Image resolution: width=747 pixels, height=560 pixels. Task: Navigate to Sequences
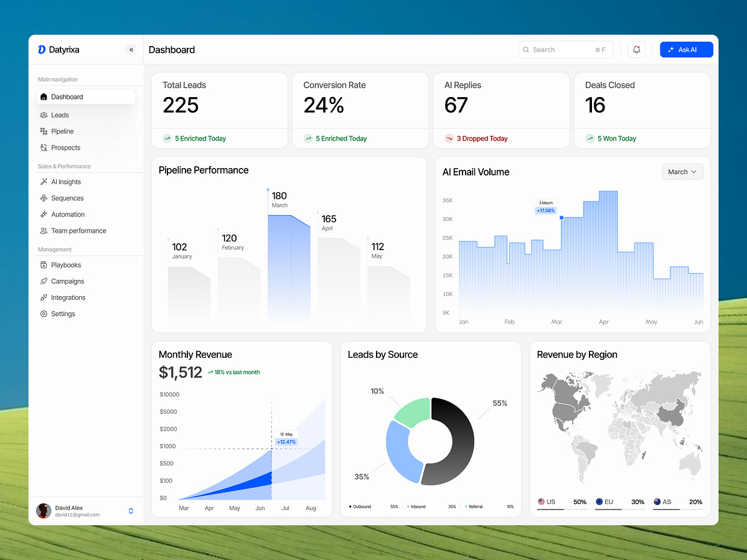click(x=86, y=198)
